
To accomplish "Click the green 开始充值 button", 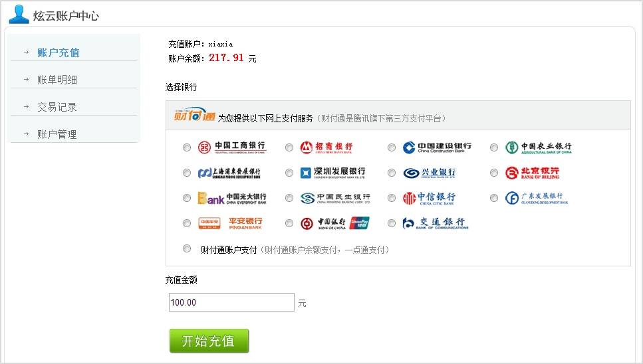I will (x=209, y=341).
